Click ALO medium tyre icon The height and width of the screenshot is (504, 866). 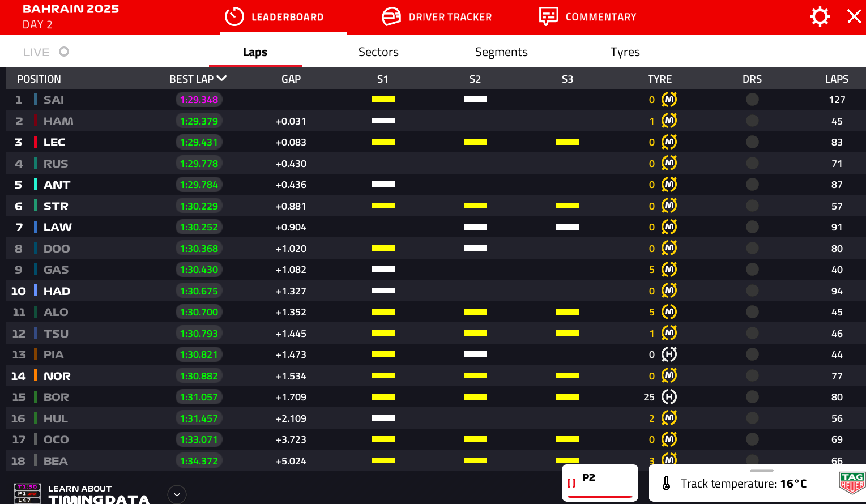tap(669, 312)
